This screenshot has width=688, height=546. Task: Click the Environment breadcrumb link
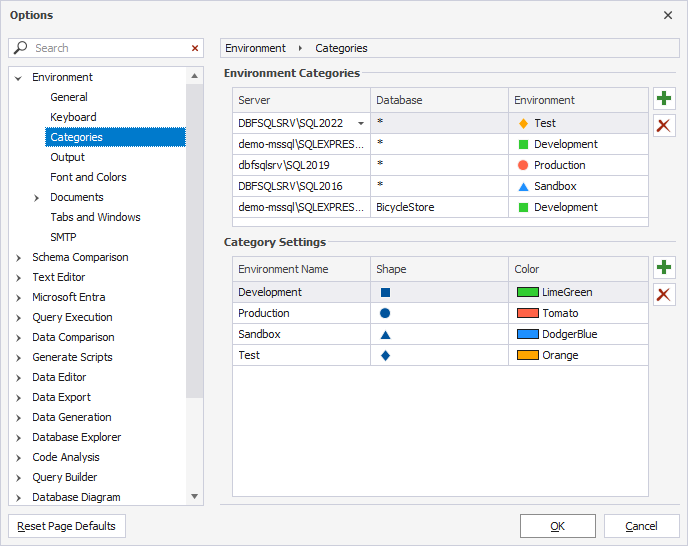(x=255, y=48)
